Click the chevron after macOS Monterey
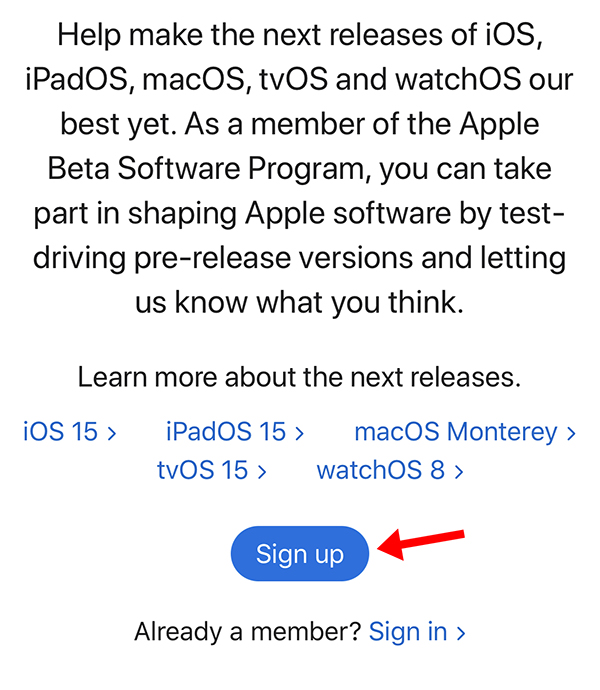 571,433
